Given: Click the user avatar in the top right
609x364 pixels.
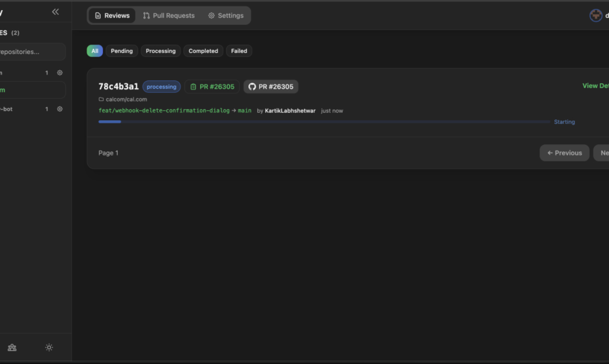Looking at the screenshot, I should (x=596, y=15).
